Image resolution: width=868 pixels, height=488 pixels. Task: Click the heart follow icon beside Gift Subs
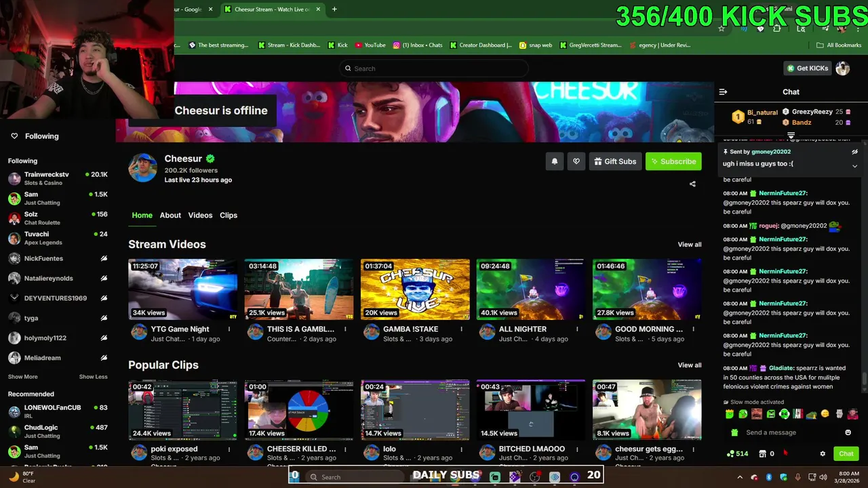[x=576, y=161]
